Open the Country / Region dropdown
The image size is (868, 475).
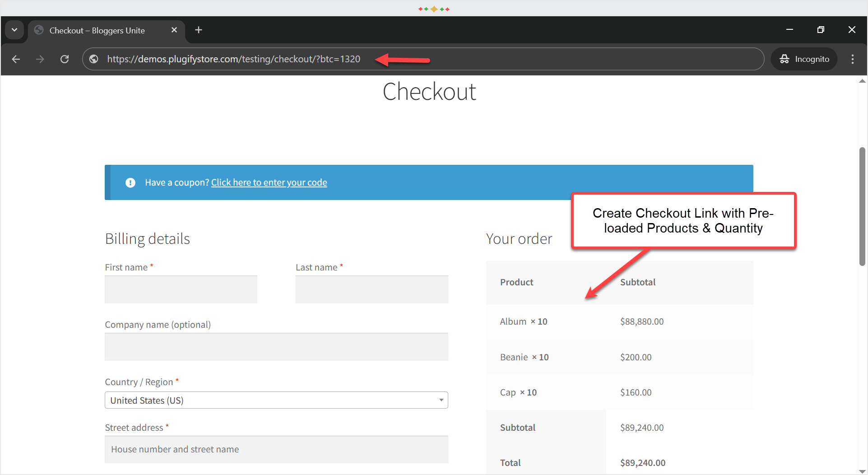pyautogui.click(x=276, y=400)
